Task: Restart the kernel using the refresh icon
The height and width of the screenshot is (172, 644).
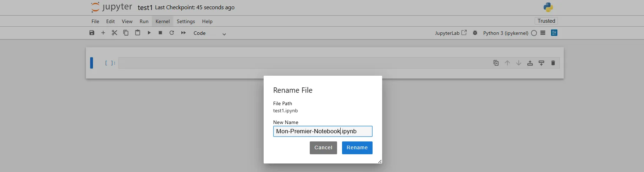Action: click(x=172, y=33)
